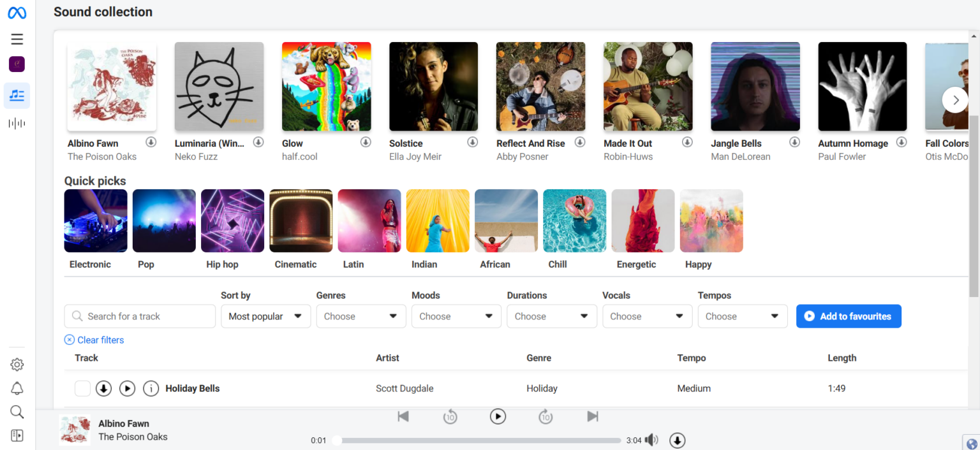Switch to the Sound Effects section in sidebar
The image size is (980, 450).
click(x=17, y=123)
